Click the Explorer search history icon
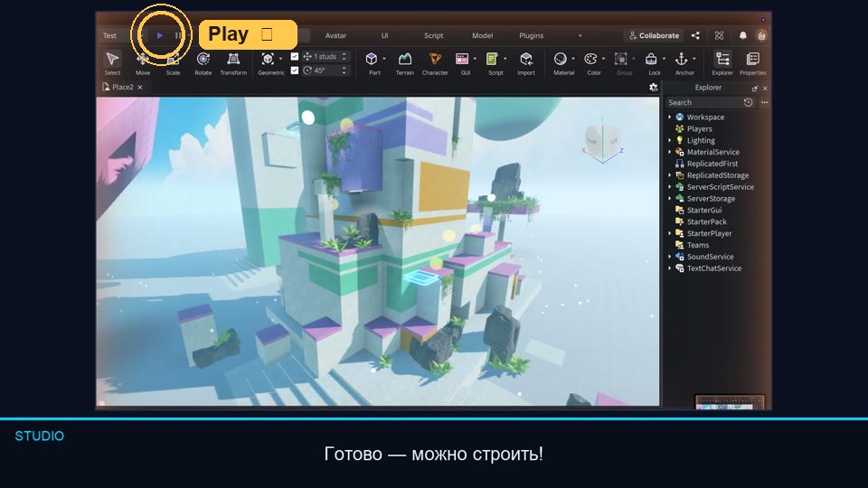 tap(748, 102)
